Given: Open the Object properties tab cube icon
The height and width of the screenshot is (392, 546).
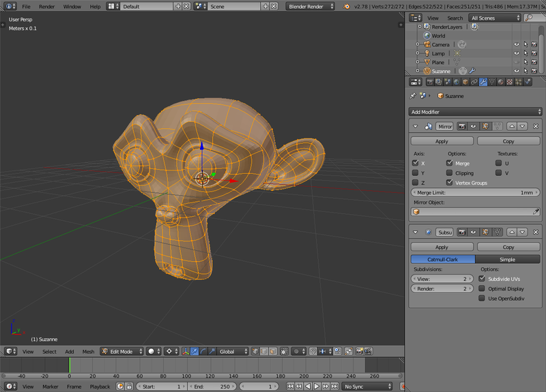Looking at the screenshot, I should pos(465,82).
